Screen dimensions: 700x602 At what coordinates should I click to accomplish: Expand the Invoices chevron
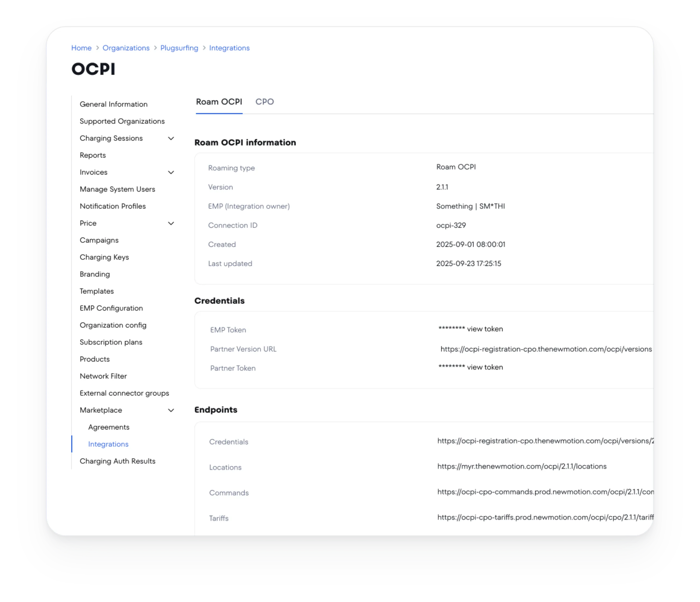[171, 172]
